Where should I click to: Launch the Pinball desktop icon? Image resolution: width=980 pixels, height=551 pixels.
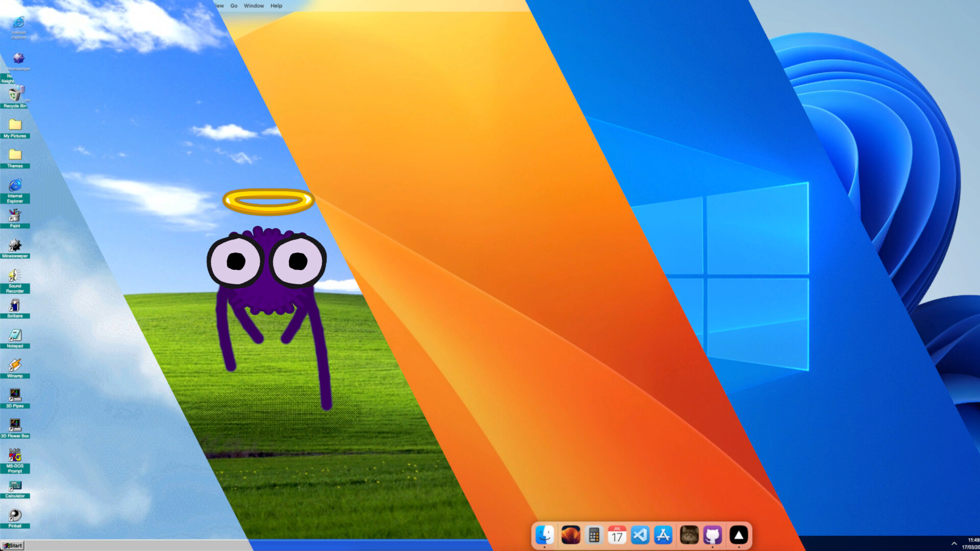click(x=15, y=516)
